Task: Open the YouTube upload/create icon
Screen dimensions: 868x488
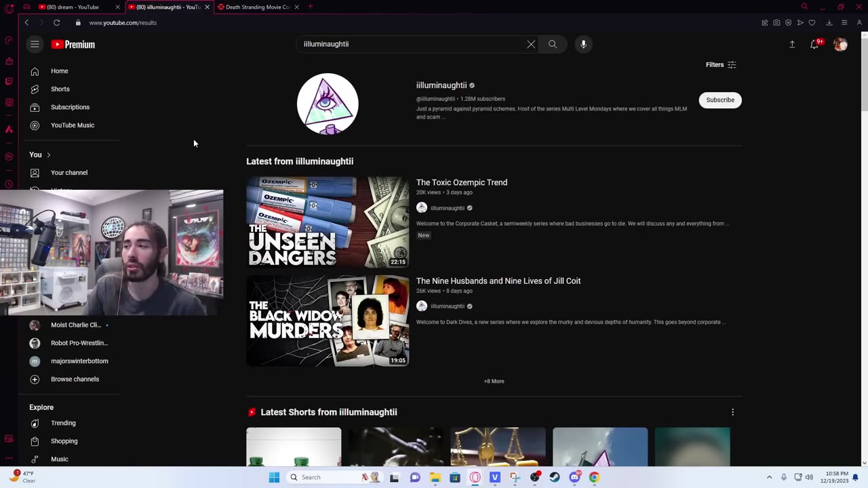Action: point(792,44)
